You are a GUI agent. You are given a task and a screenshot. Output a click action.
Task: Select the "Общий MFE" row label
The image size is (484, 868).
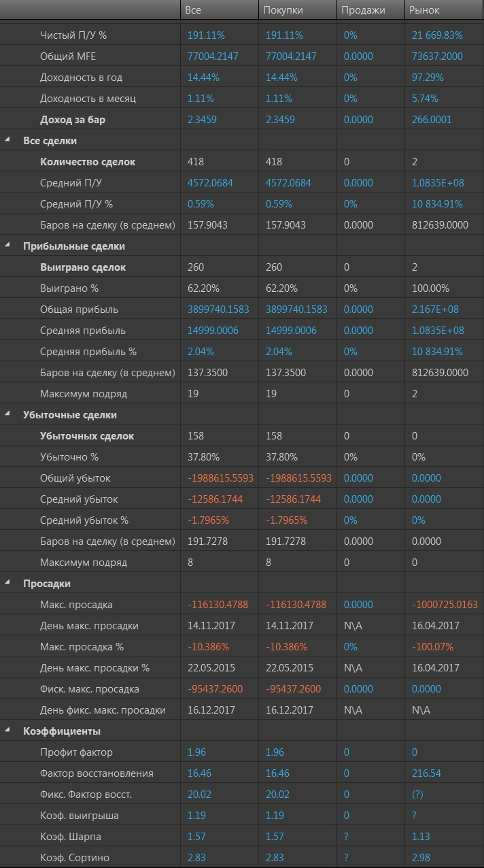[69, 56]
